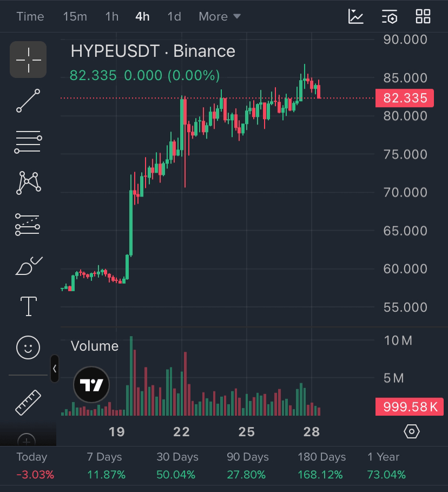448x492 pixels.
Task: Click the 168.12% performance value
Action: tap(320, 475)
